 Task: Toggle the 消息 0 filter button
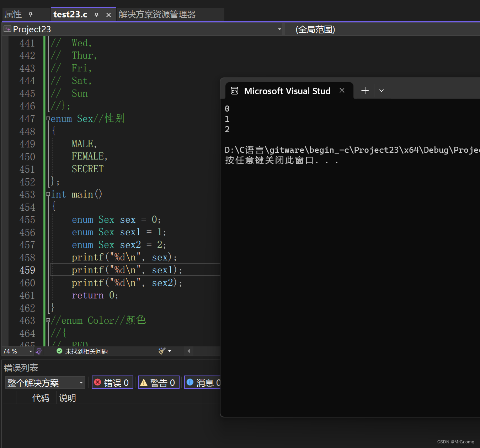click(x=203, y=383)
